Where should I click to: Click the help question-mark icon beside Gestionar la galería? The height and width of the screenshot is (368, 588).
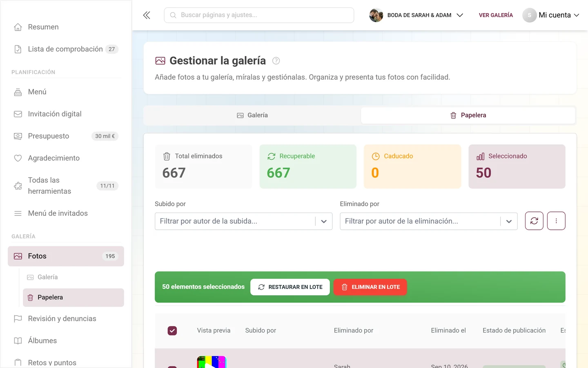click(276, 61)
